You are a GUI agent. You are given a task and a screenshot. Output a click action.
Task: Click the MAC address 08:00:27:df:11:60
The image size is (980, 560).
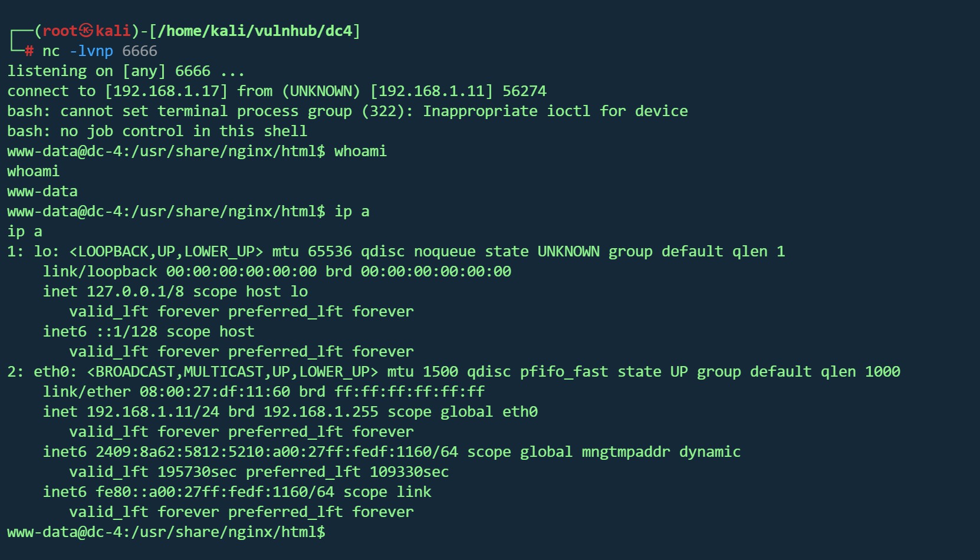pos(215,392)
